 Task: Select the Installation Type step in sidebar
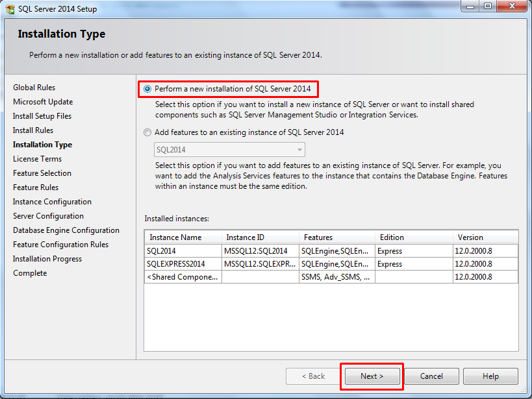[x=42, y=145]
